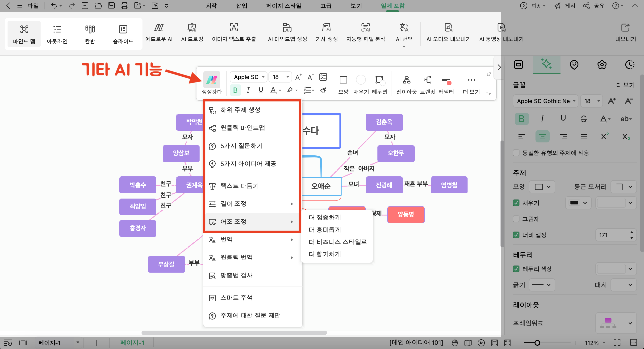Open 모양 shape dropdown in side panel
This screenshot has height=349, width=644.
click(x=542, y=187)
